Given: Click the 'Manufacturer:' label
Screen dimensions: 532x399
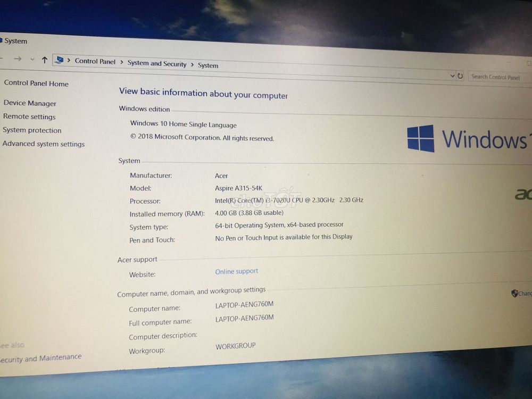Looking at the screenshot, I should point(151,176).
